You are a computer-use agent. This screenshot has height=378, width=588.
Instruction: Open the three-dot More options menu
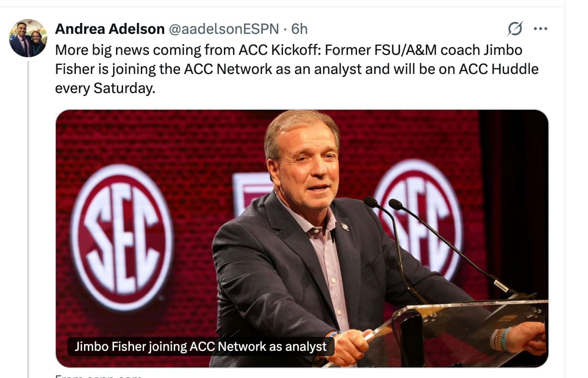tap(540, 29)
